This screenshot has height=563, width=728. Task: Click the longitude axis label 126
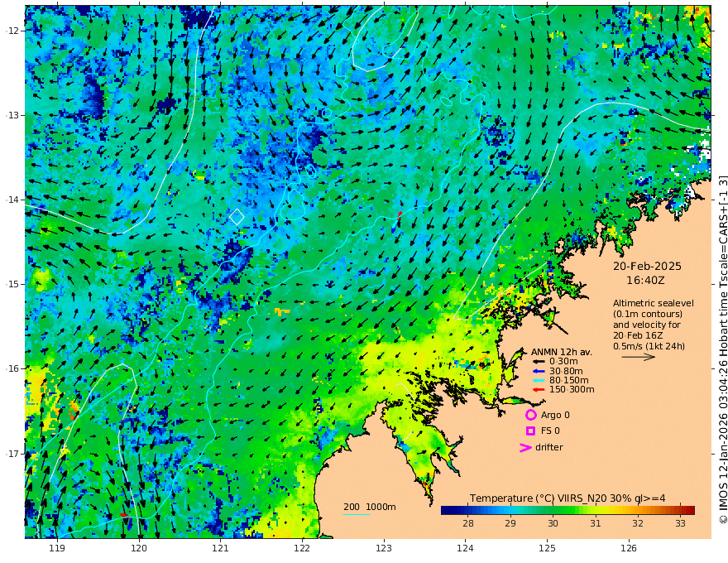(629, 548)
